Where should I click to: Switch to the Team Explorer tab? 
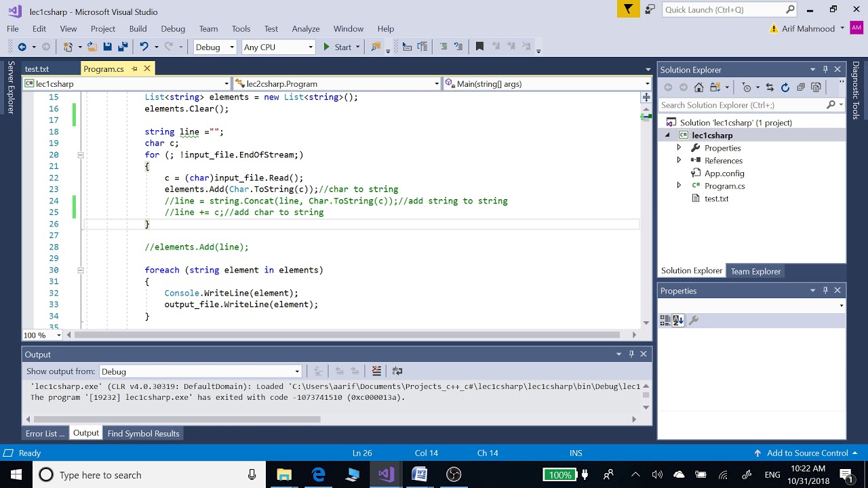[755, 271]
